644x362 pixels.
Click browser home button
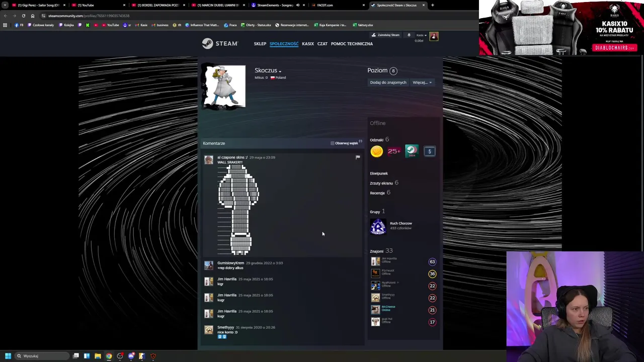pyautogui.click(x=33, y=16)
